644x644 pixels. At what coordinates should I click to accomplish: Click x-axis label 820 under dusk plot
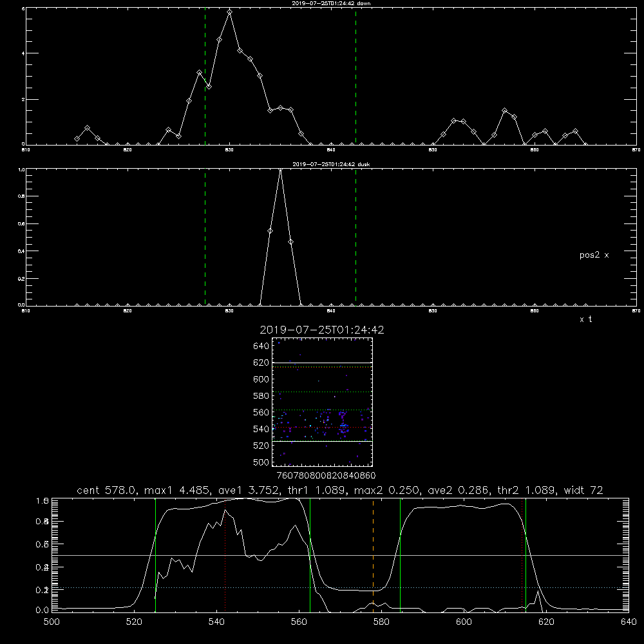pyautogui.click(x=128, y=311)
